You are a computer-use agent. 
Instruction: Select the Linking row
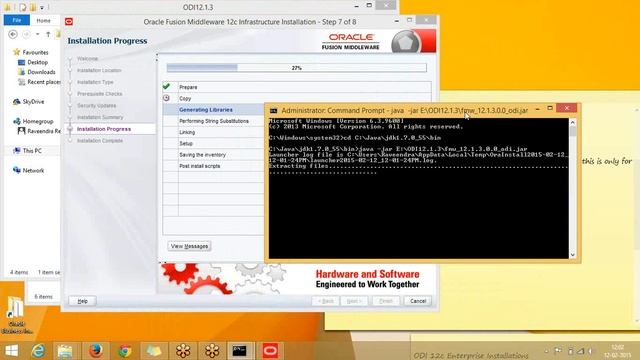click(213, 132)
